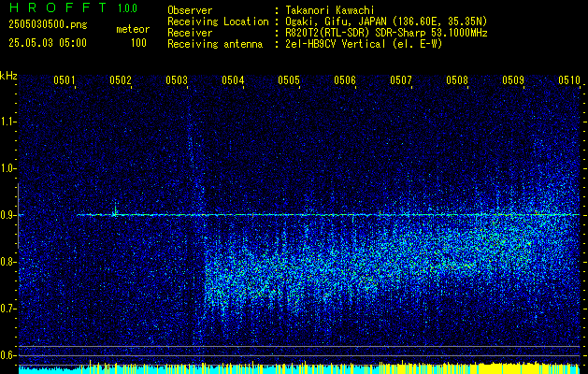Viewport: 588px width, 374px height.
Task: Click the 0505 time axis marker
Action: 289,79
